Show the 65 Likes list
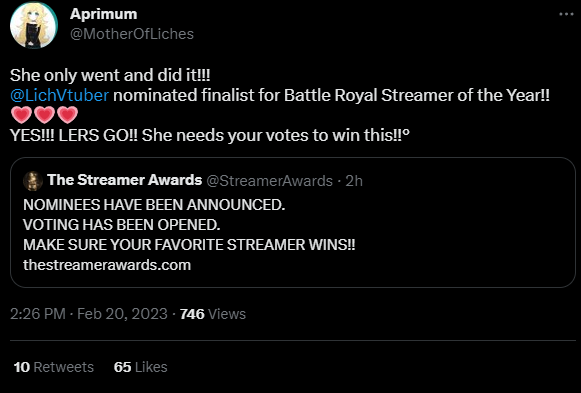Viewport: 581px width, 393px height. click(140, 367)
